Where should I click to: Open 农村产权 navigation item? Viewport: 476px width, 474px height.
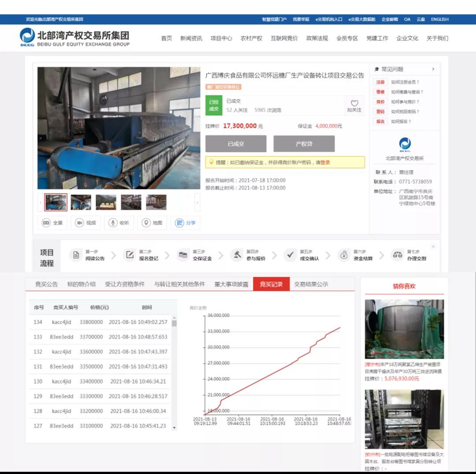251,38
